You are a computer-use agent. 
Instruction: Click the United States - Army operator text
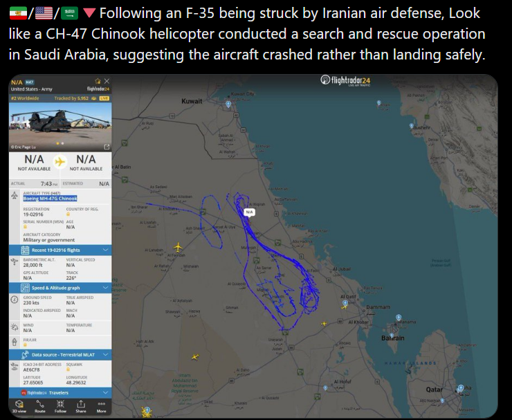pos(31,89)
